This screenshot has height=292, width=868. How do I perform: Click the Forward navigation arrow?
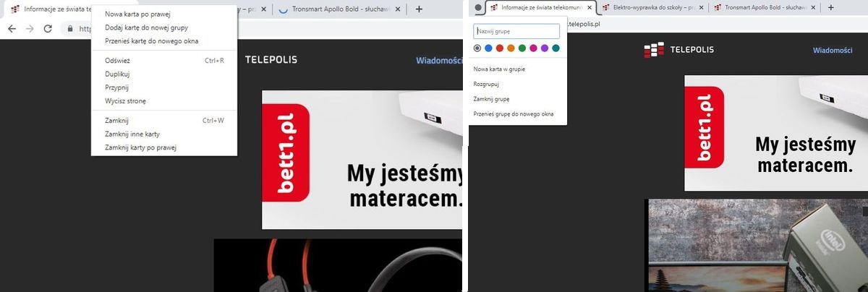tap(30, 29)
